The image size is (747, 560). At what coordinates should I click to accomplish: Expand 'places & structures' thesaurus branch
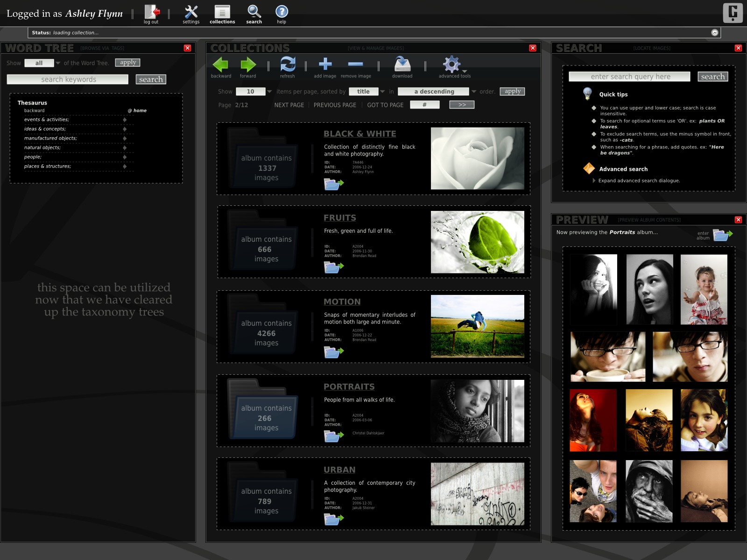click(x=125, y=166)
